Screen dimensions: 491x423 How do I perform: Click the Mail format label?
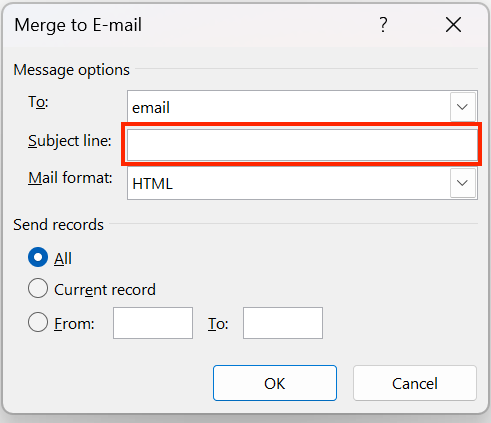point(70,178)
